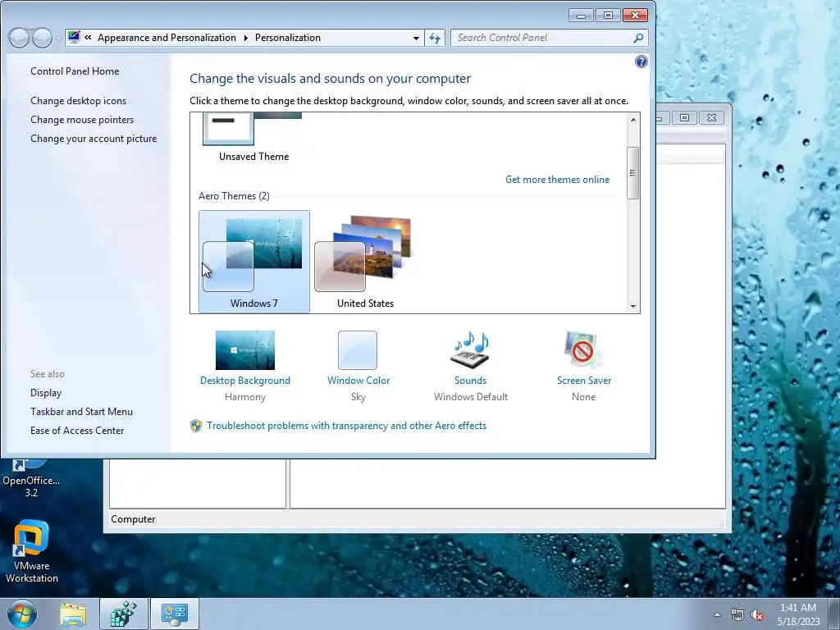Click the themes list scroll down arrow

[x=633, y=307]
